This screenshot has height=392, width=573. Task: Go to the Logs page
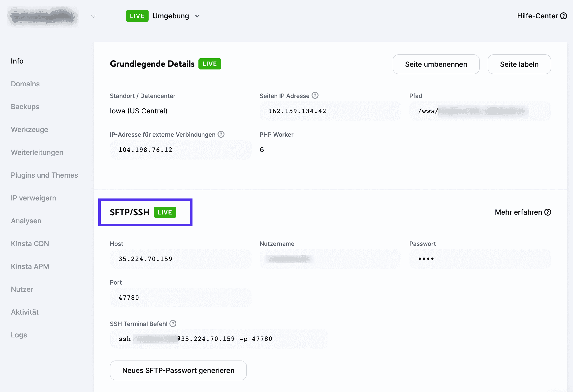pos(19,335)
